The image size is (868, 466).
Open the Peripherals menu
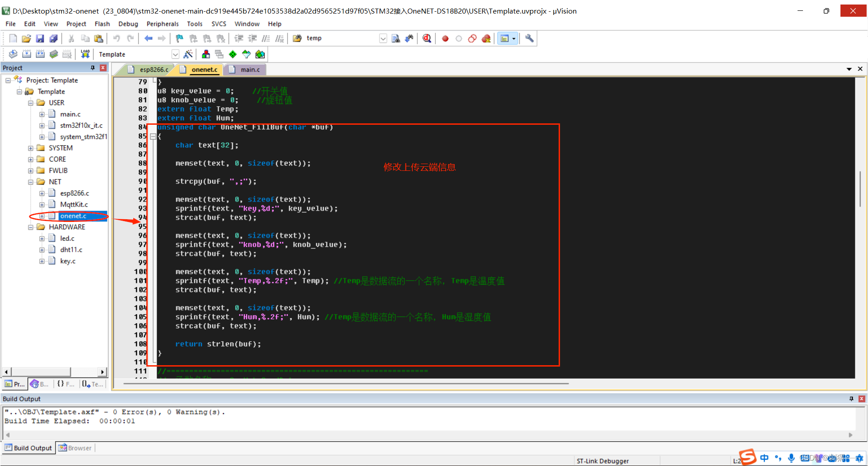163,24
